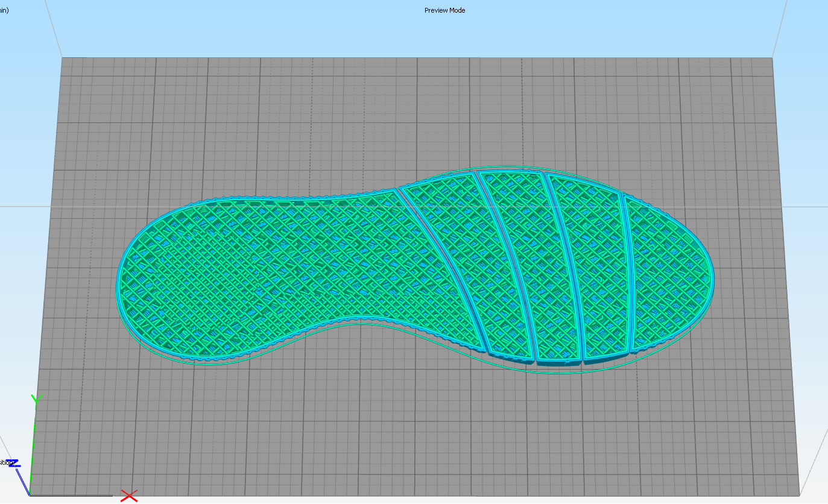
Task: Click the green Y axis marker
Action: click(x=36, y=399)
